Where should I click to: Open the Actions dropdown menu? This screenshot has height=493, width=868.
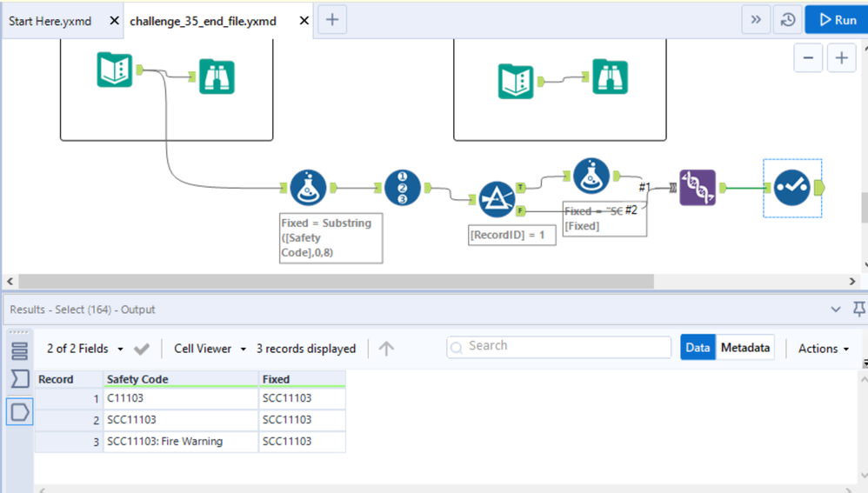pyautogui.click(x=824, y=349)
